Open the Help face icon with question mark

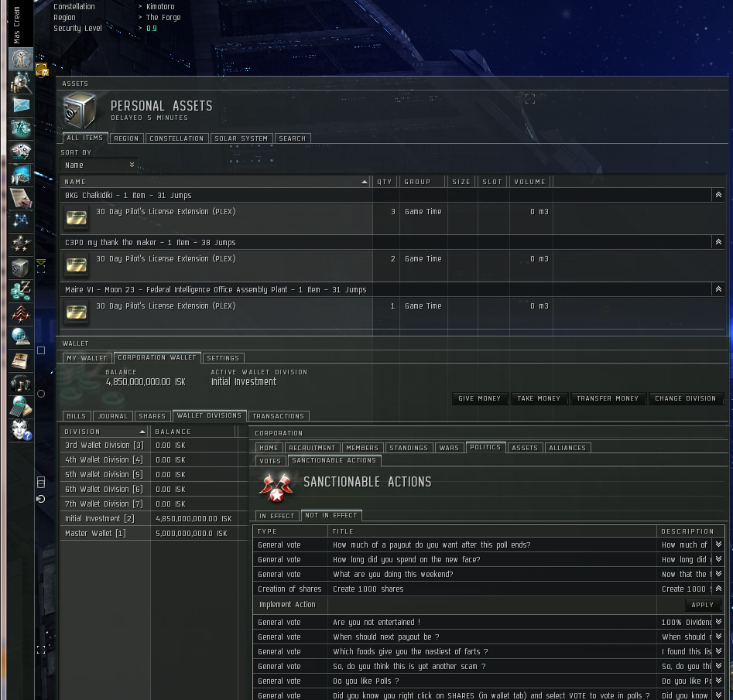click(21, 430)
